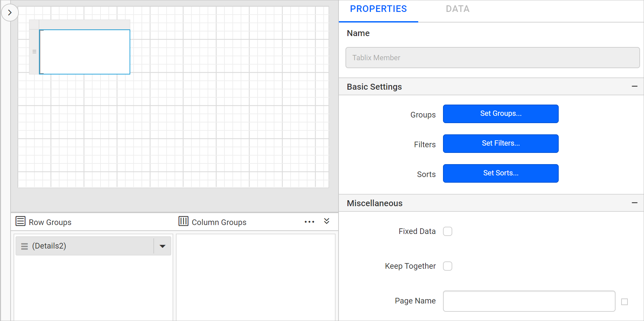Collapse the Miscellaneous section

(634, 203)
